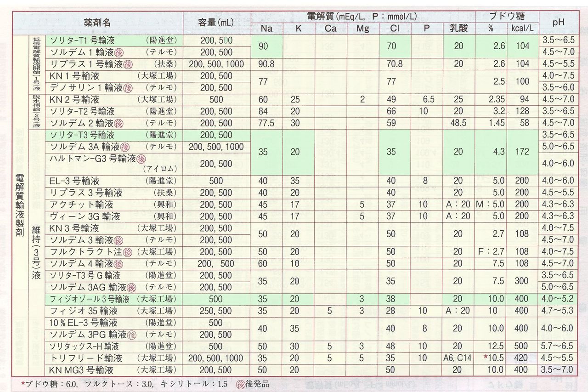The height and width of the screenshot is (392, 588).
Task: Click the KN 1 号輸液 drug name
Action: click(74, 76)
